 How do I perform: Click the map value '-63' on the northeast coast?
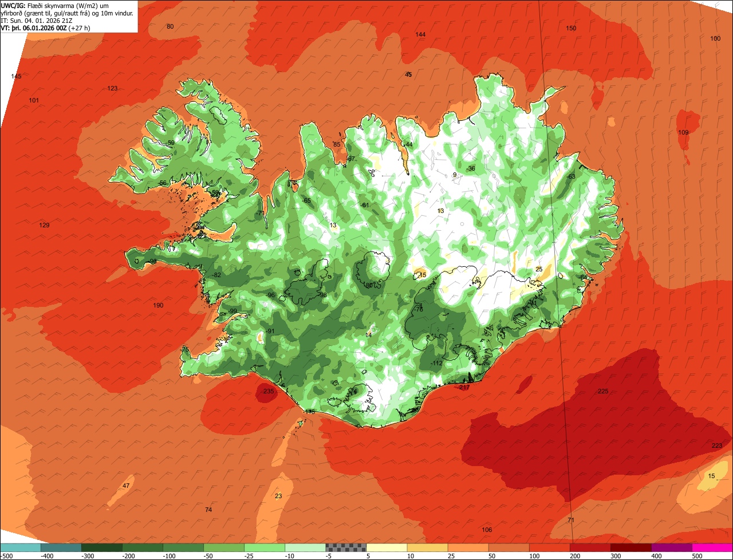tap(570, 177)
